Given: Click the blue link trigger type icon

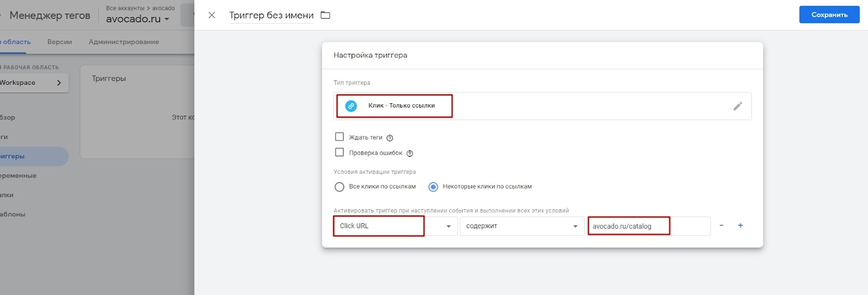Looking at the screenshot, I should pyautogui.click(x=351, y=106).
